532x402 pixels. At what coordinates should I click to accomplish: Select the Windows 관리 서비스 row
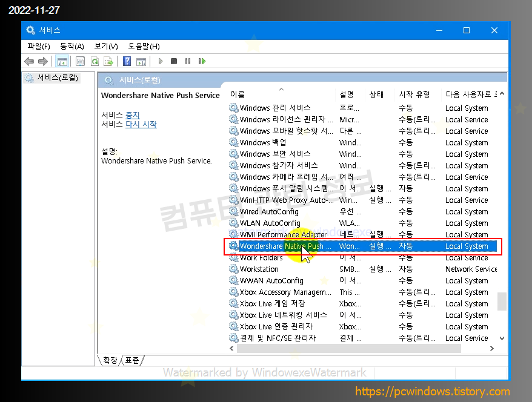(363, 108)
